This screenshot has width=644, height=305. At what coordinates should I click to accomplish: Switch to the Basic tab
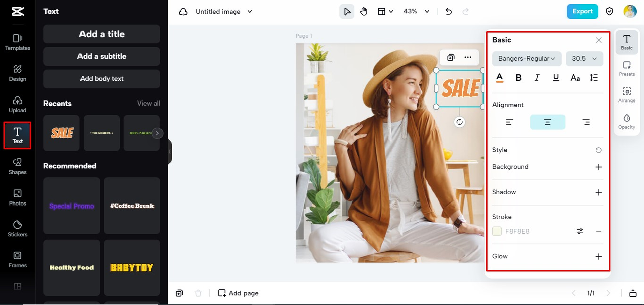point(627,42)
